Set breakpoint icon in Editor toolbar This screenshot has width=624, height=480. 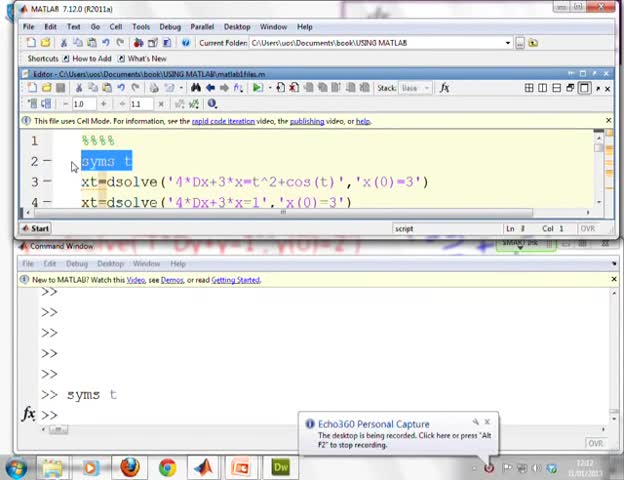click(x=280, y=88)
